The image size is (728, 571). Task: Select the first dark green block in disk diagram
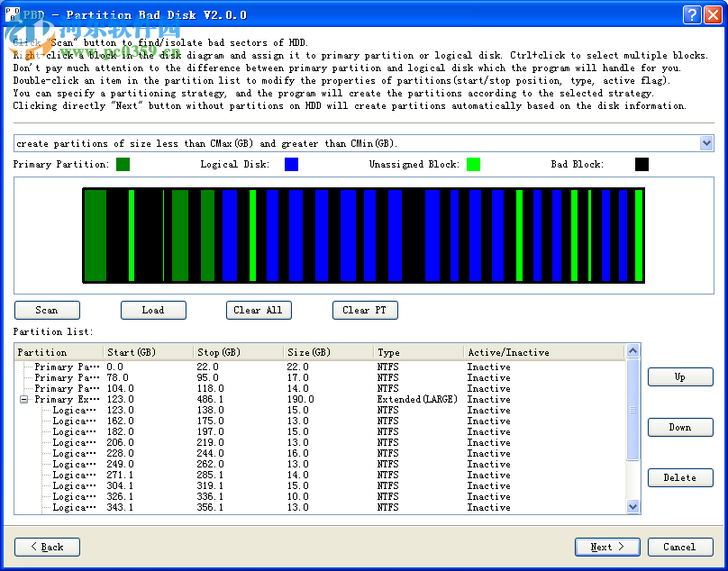(95, 235)
